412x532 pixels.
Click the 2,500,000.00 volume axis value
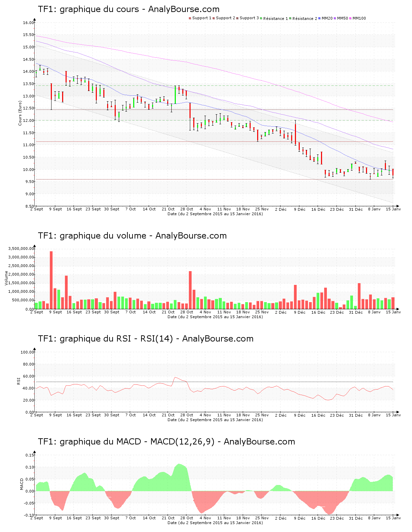tap(22, 266)
